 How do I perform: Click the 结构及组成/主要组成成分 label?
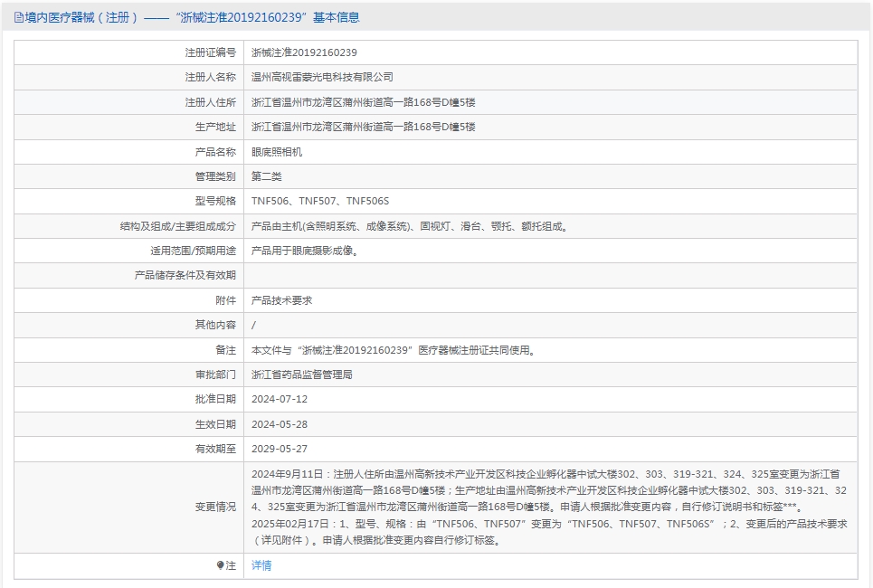point(178,226)
